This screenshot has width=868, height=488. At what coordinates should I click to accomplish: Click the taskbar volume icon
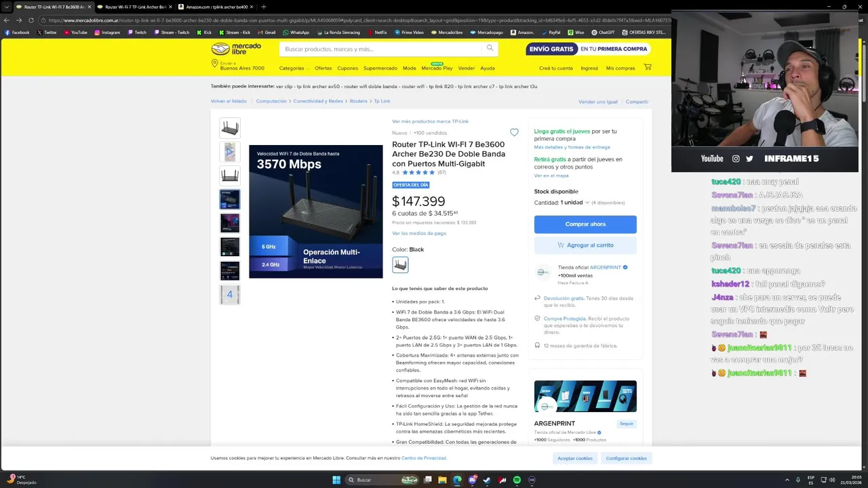832,480
